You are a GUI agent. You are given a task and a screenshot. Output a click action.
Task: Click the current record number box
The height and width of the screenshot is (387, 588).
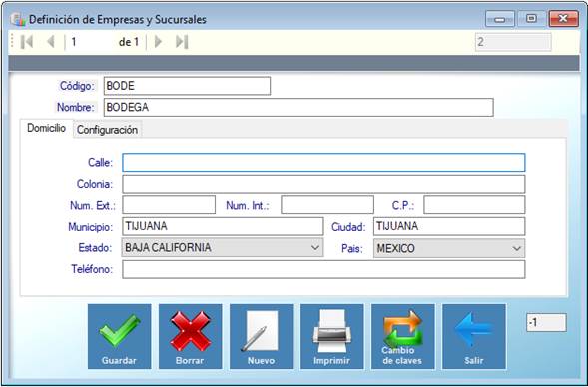click(90, 42)
